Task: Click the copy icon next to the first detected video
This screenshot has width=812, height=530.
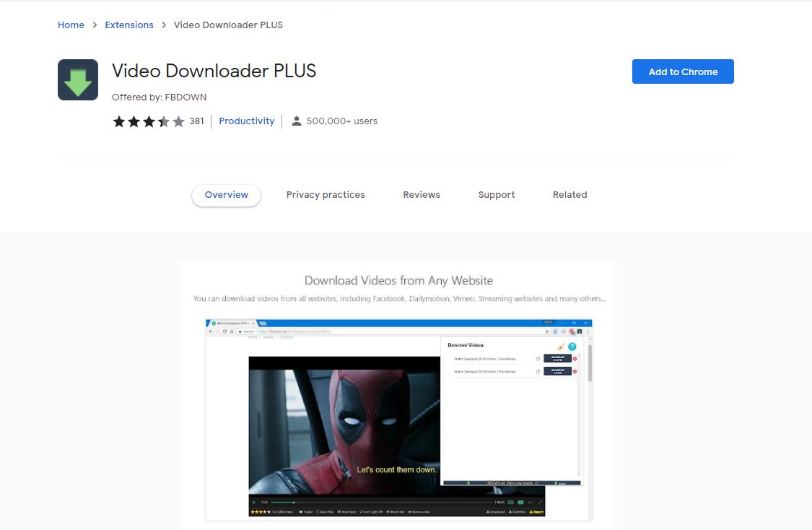Action: 538,359
